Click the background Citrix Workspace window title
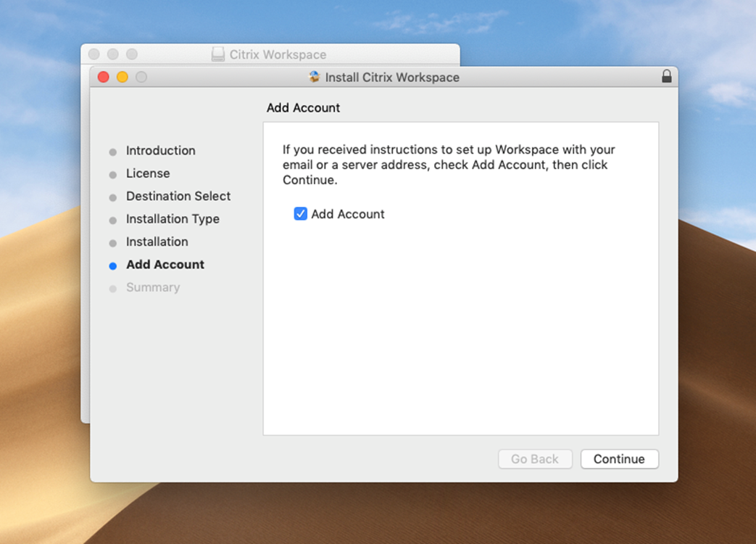 (x=278, y=54)
